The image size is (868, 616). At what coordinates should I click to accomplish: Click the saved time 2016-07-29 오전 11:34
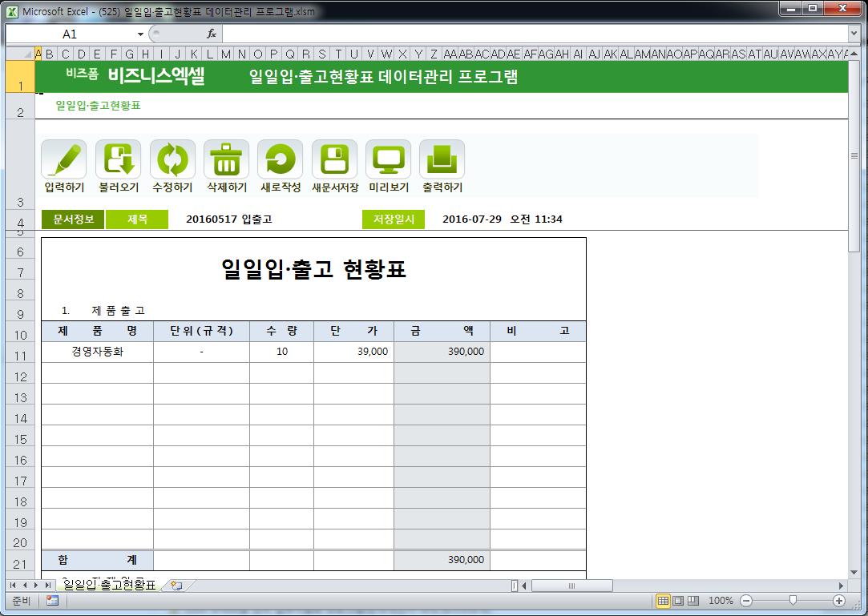(x=502, y=219)
